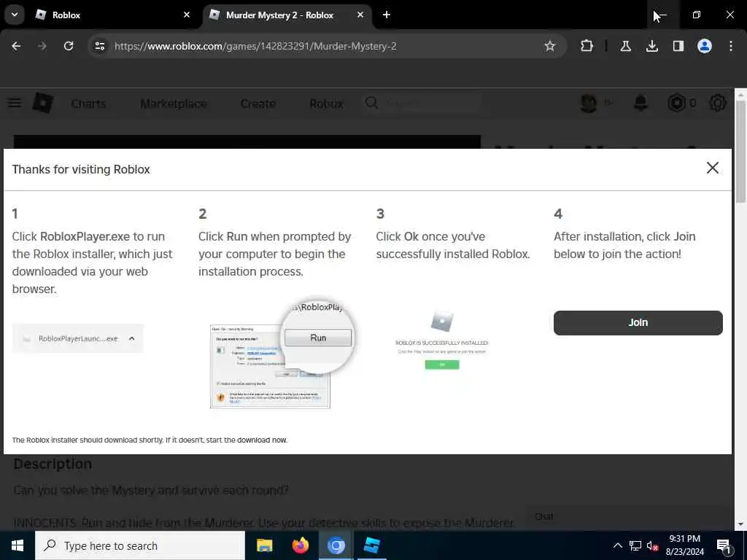747x560 pixels.
Task: Click the 'start the download now' link
Action: point(247,440)
